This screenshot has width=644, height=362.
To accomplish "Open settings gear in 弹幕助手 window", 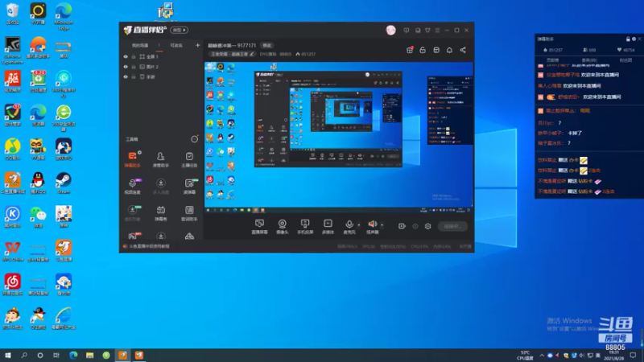I will 634,39.
